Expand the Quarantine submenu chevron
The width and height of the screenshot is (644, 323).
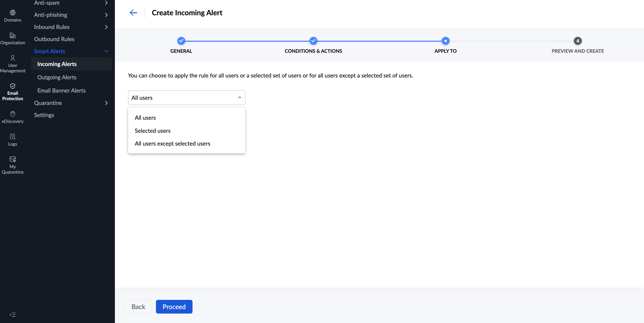pos(106,103)
